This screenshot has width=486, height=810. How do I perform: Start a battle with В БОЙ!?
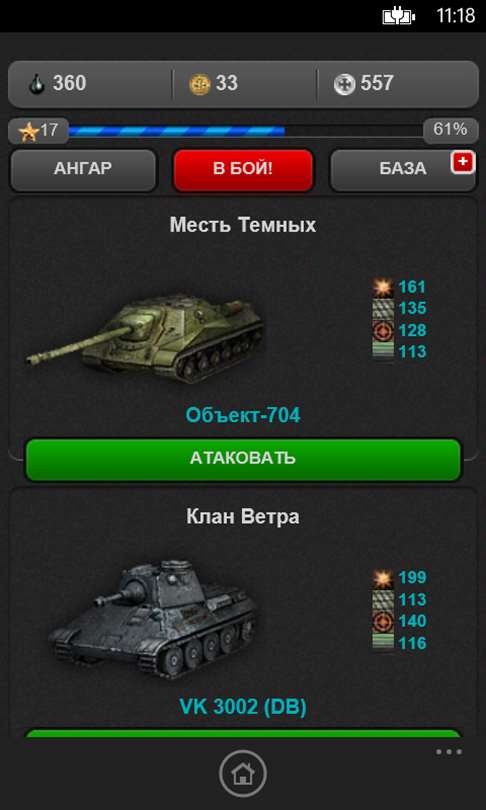(x=243, y=169)
